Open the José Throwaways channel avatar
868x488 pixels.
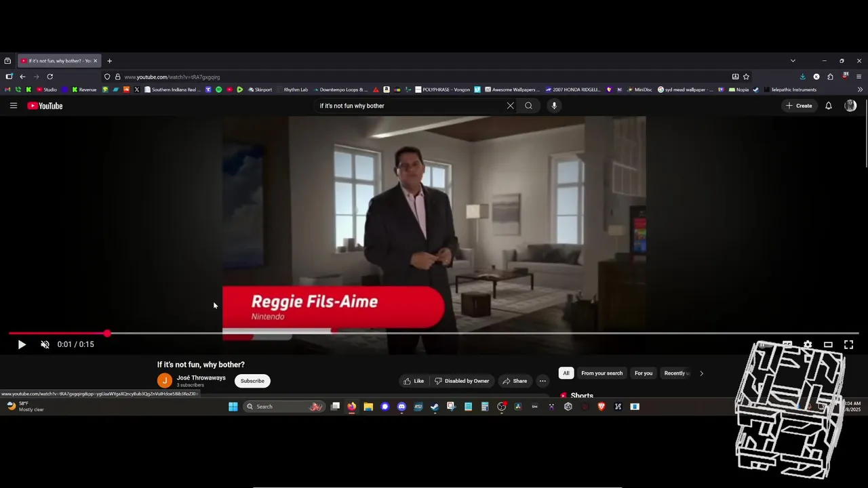pyautogui.click(x=165, y=381)
